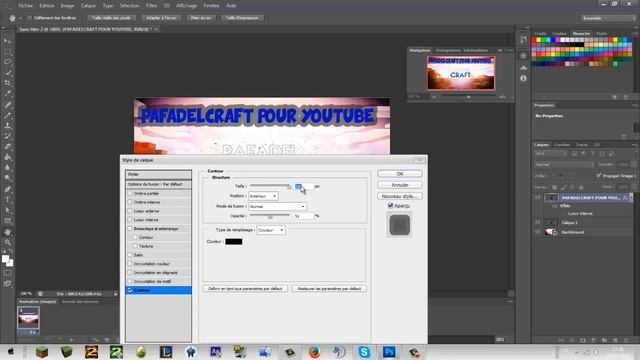Click the fx icon on the PAFADELCRAFT layer

tap(624, 198)
